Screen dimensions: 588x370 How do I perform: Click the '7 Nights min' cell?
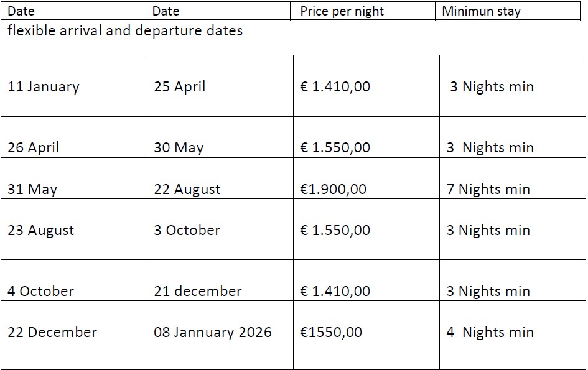coord(513,178)
